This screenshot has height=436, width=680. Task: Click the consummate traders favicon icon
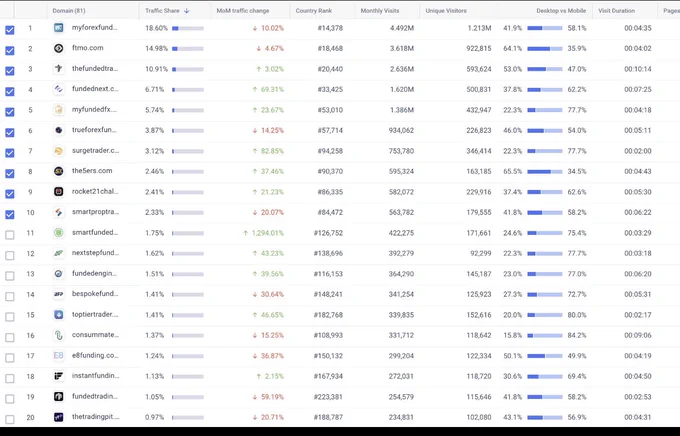[x=59, y=335]
